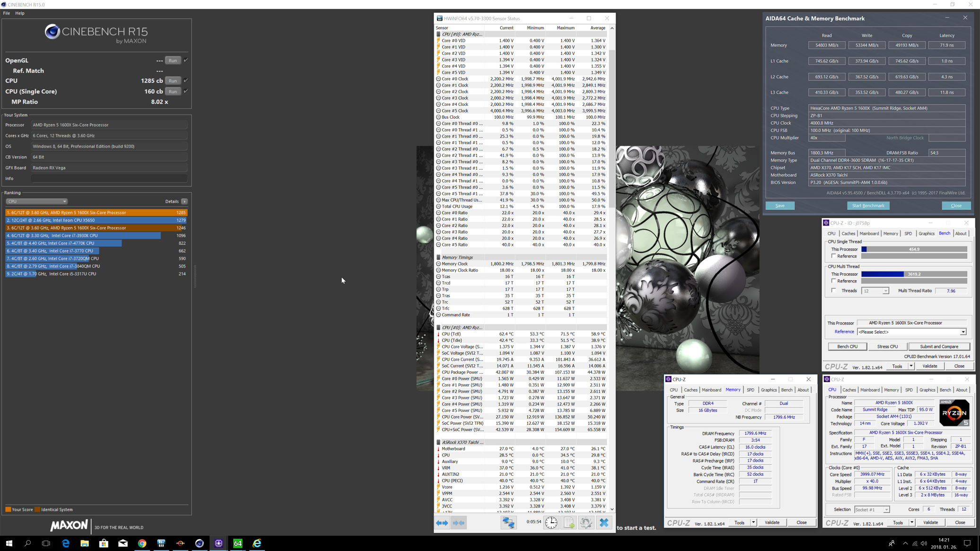Click the HWiNFO vertical scrollbar down arrow
This screenshot has height=551, width=980.
(x=612, y=509)
